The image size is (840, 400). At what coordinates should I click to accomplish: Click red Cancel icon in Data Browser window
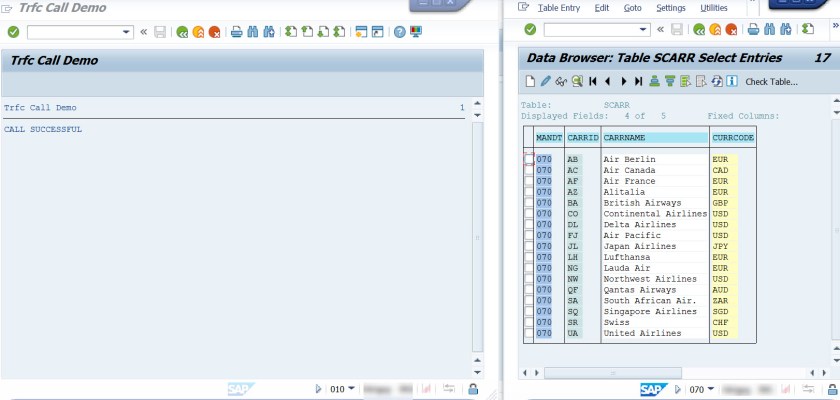click(731, 29)
